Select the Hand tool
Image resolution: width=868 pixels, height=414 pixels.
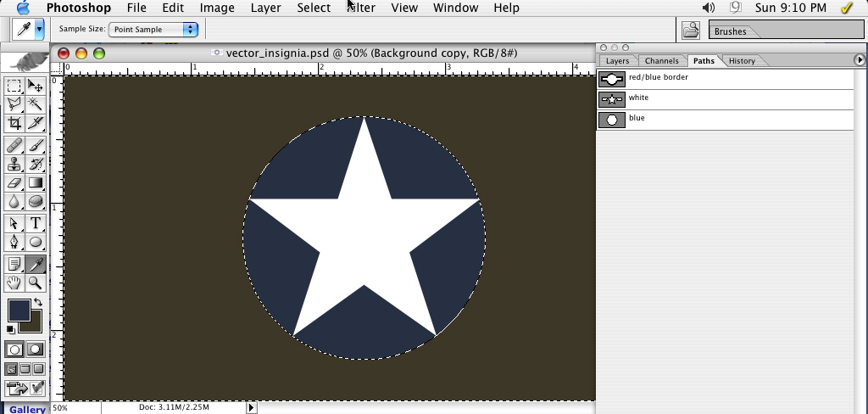tap(14, 283)
